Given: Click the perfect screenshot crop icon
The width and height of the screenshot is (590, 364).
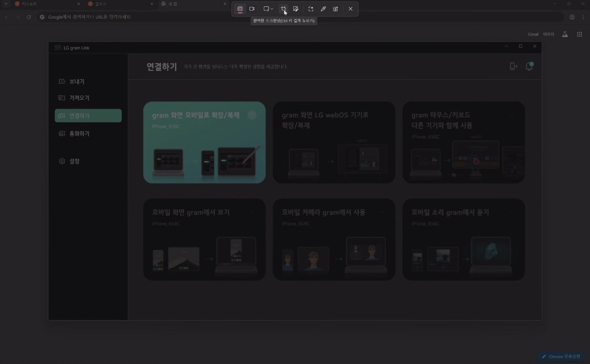Looking at the screenshot, I should (x=283, y=9).
